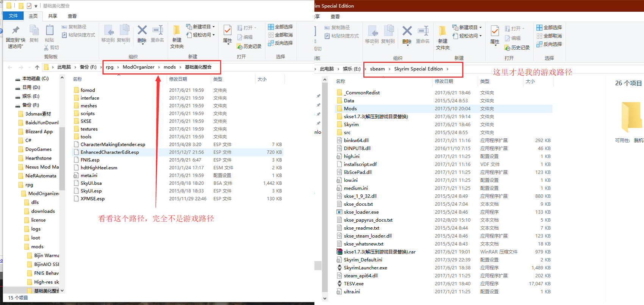Open the 文件 tab in left window
The width and height of the screenshot is (644, 305).
point(13,16)
